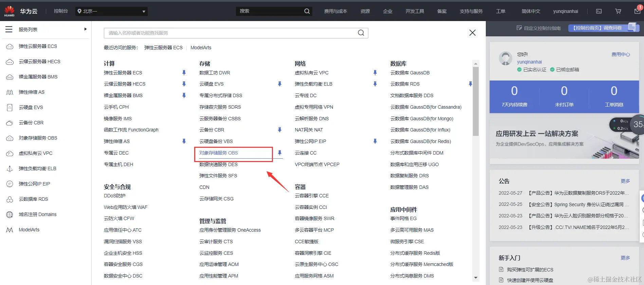Open the yunqinanhai account menu

click(566, 11)
